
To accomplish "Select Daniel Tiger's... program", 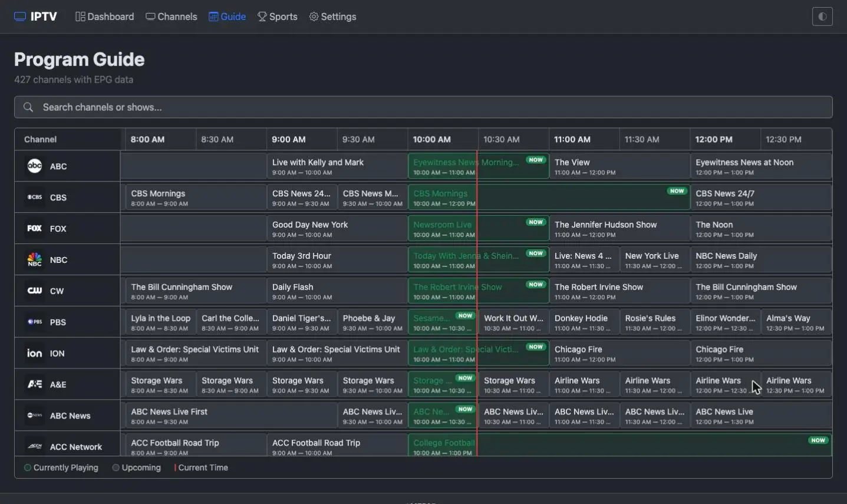I will click(x=302, y=322).
